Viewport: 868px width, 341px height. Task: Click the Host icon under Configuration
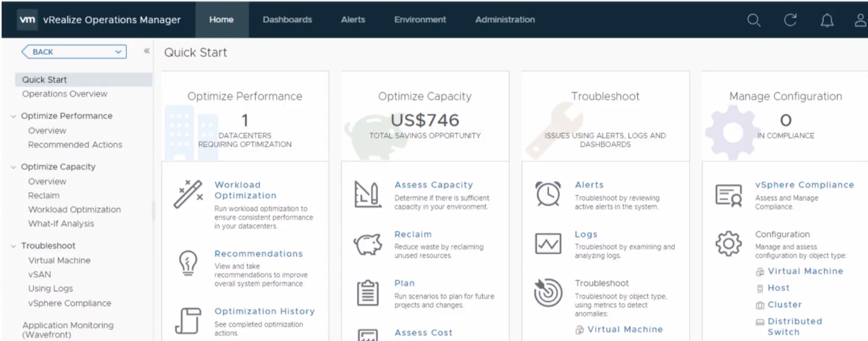760,288
